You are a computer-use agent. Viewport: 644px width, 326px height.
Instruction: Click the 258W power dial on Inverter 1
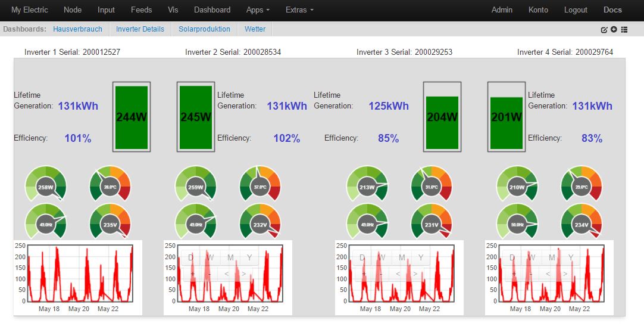pyautogui.click(x=46, y=187)
